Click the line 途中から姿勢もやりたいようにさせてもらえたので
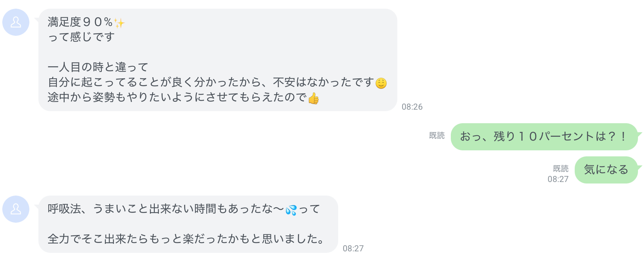644x263 pixels. (x=177, y=97)
